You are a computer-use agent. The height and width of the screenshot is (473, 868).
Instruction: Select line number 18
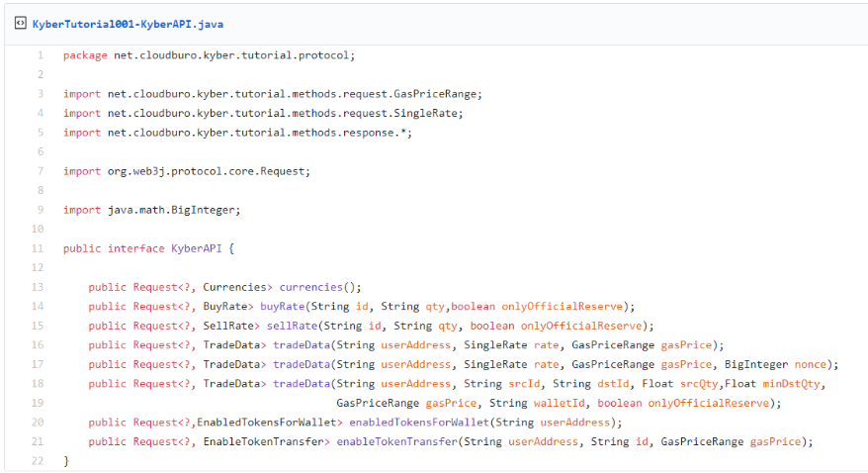point(38,384)
